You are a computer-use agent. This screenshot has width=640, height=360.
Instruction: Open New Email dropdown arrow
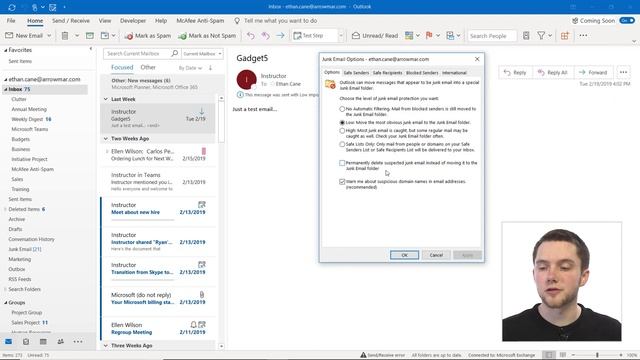(49, 36)
